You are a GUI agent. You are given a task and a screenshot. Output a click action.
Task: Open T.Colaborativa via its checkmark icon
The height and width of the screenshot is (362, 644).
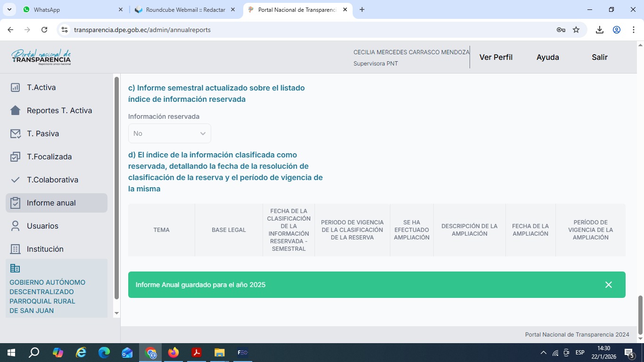(x=15, y=180)
